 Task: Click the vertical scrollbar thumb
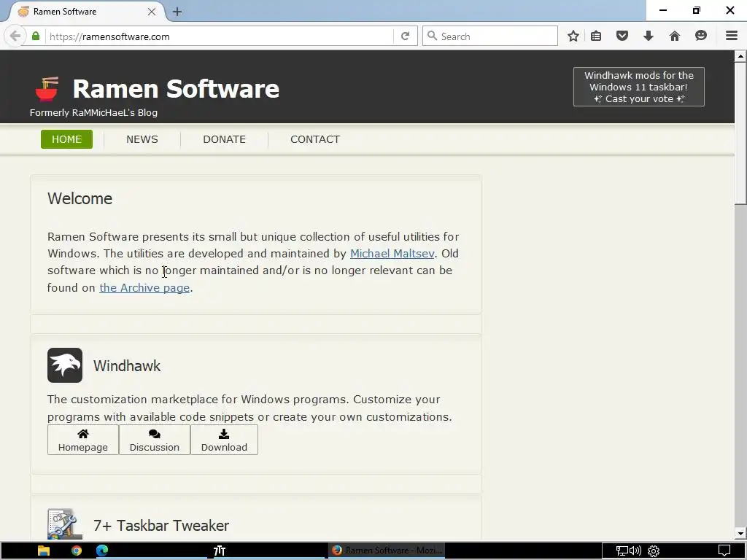[x=740, y=133]
